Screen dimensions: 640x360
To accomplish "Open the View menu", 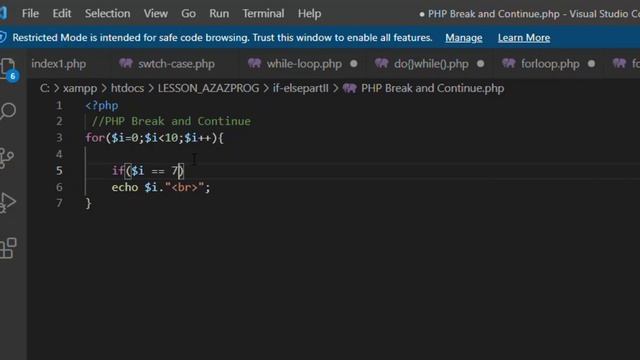I will pyautogui.click(x=156, y=13).
